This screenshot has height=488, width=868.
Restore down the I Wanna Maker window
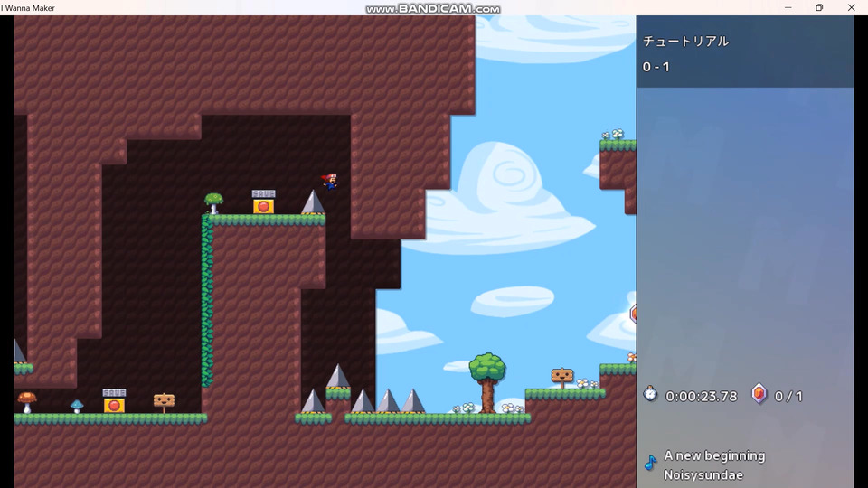[819, 7]
